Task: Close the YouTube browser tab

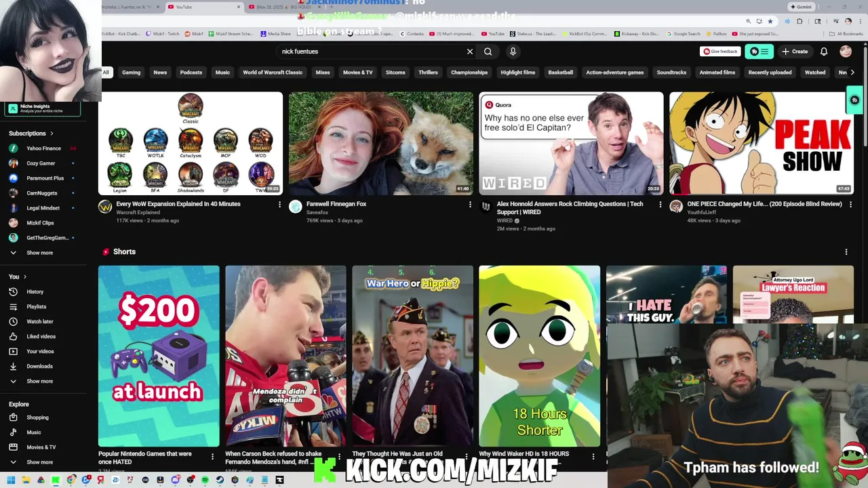Action: coord(238,7)
